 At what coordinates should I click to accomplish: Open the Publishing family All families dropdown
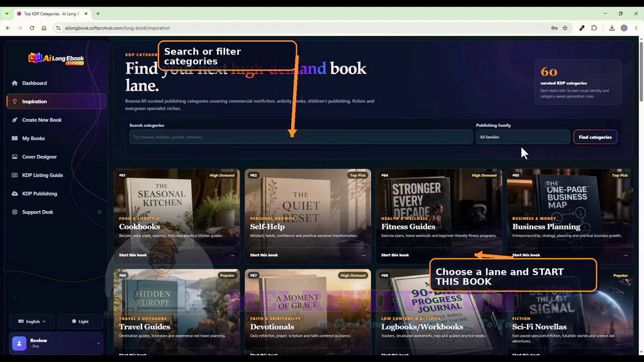click(523, 137)
